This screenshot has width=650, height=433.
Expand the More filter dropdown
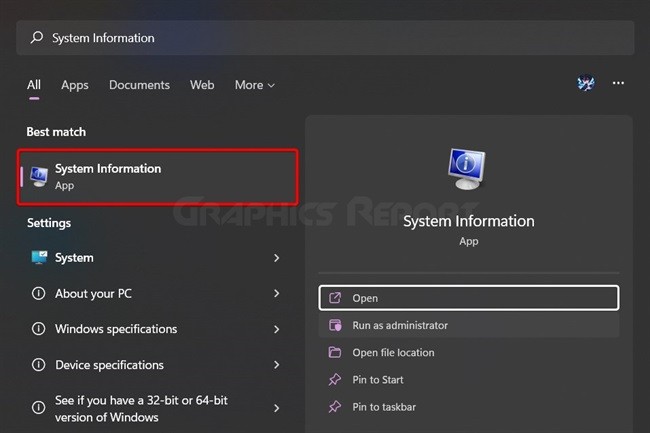[255, 85]
